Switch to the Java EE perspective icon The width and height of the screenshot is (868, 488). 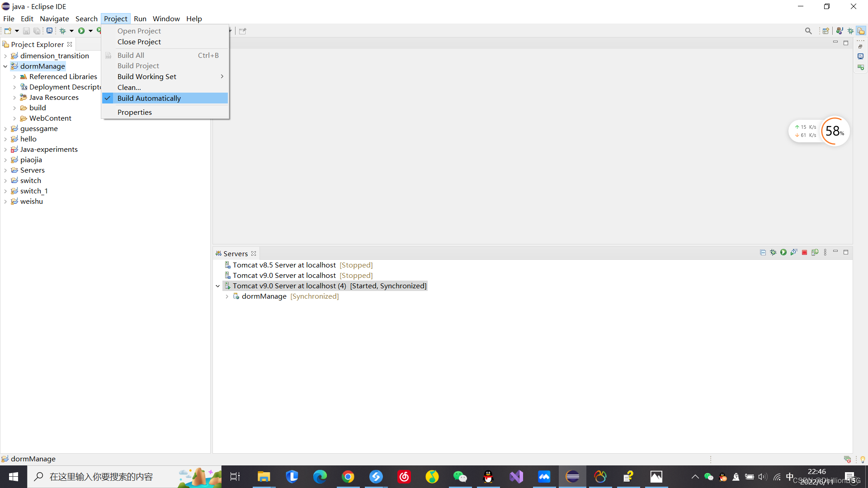point(840,31)
